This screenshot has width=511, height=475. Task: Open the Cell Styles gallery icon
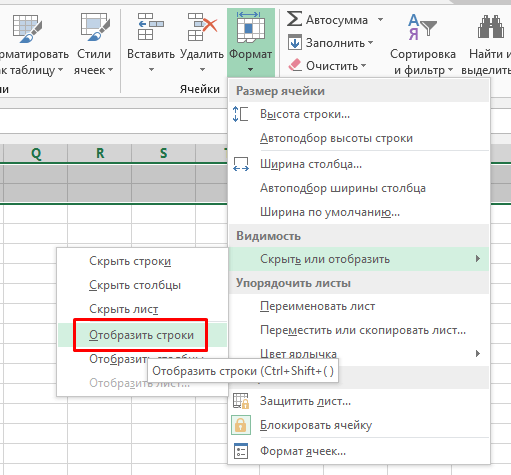click(95, 28)
